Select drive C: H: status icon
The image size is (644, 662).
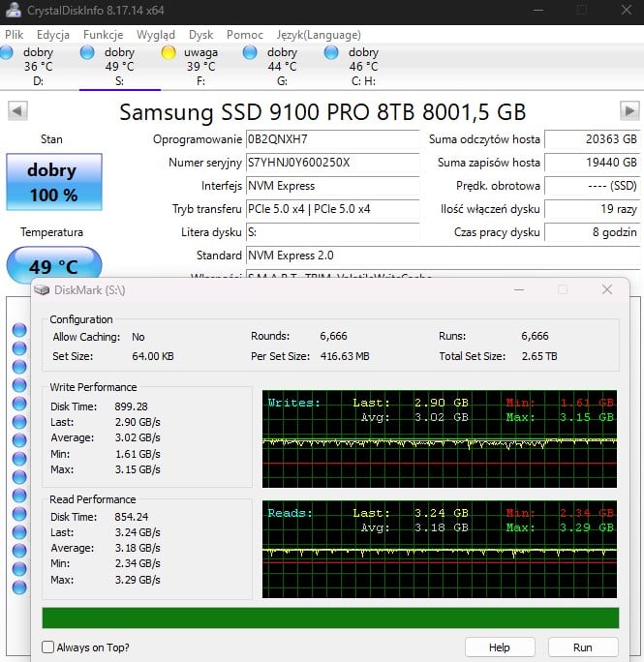[x=331, y=52]
